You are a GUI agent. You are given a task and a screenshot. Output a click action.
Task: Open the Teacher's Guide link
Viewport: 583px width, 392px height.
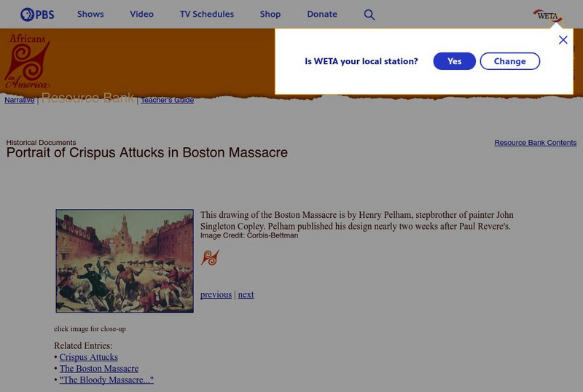pyautogui.click(x=168, y=100)
